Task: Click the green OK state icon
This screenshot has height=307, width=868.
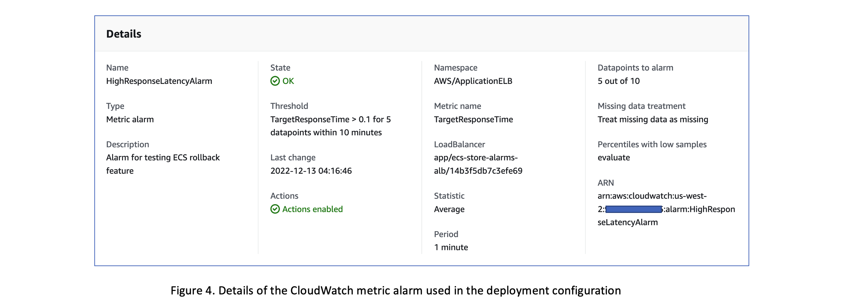Action: pos(276,81)
